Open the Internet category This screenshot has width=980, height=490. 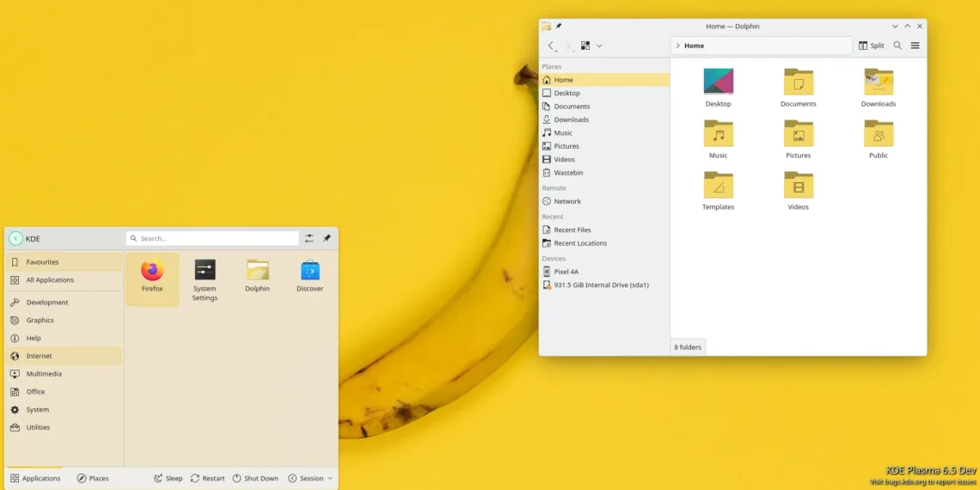click(64, 356)
